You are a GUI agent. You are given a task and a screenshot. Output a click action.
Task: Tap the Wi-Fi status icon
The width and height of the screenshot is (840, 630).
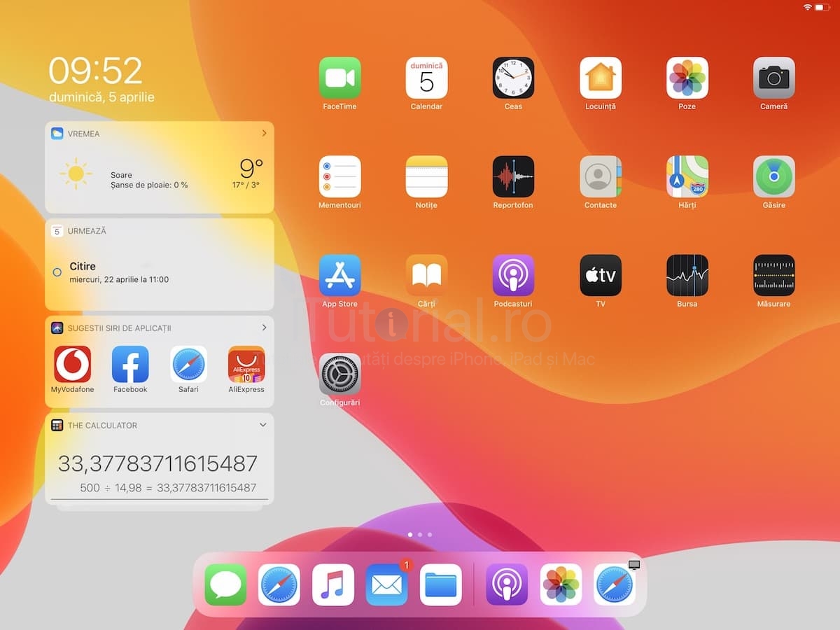pyautogui.click(x=808, y=7)
